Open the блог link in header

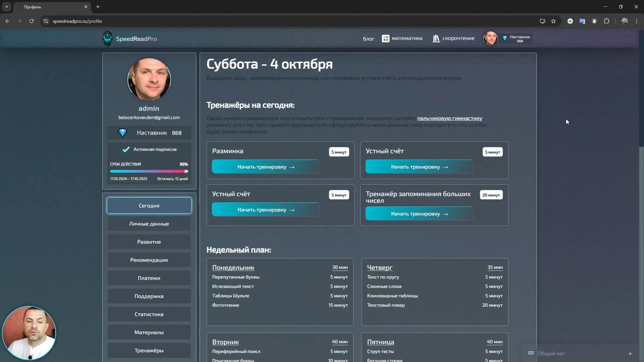pos(368,39)
